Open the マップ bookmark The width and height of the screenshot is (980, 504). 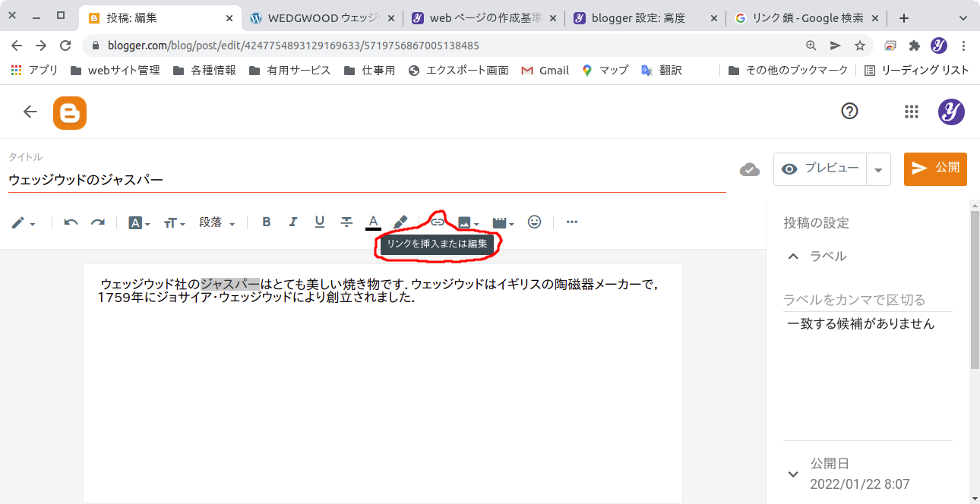pyautogui.click(x=605, y=70)
